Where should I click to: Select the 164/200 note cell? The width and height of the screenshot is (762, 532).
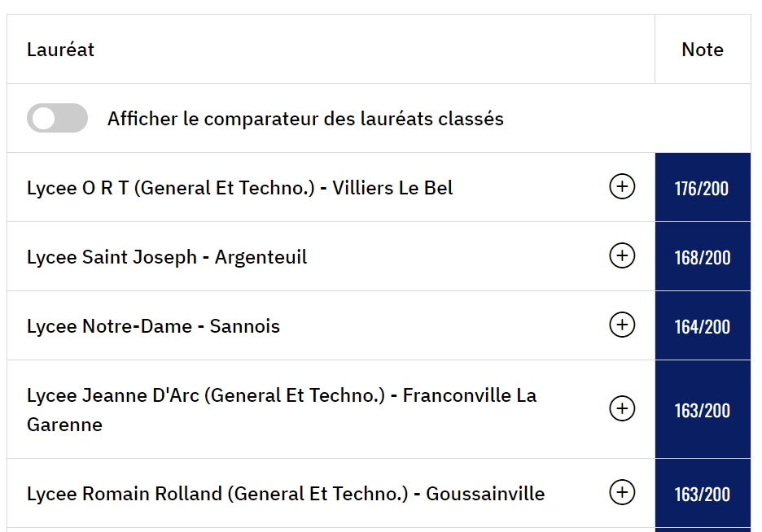[702, 326]
